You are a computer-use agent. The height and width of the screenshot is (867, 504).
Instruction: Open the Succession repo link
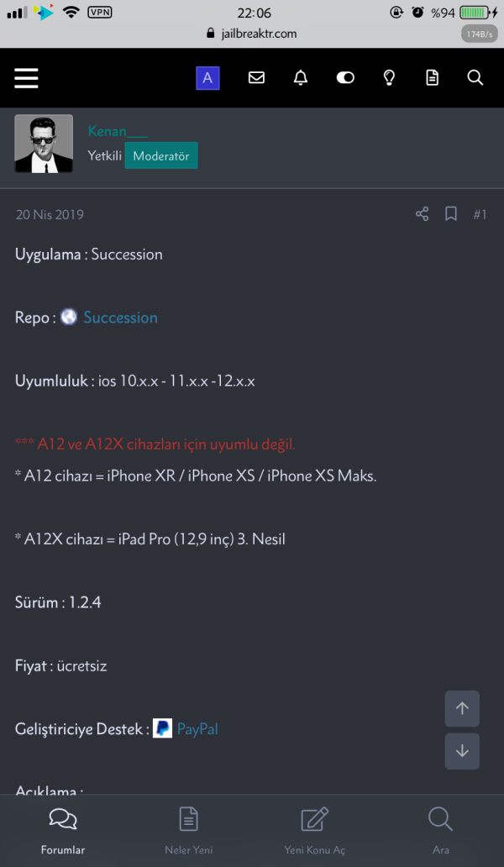coord(120,318)
